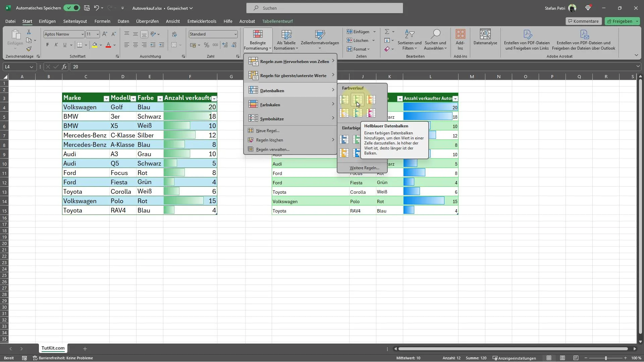Select Weitere Regeln menu option
Viewport: 644px width, 362px height.
pyautogui.click(x=363, y=168)
